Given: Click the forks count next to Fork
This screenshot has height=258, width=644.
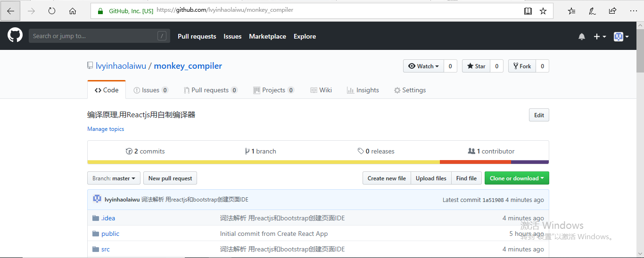Looking at the screenshot, I should [543, 66].
